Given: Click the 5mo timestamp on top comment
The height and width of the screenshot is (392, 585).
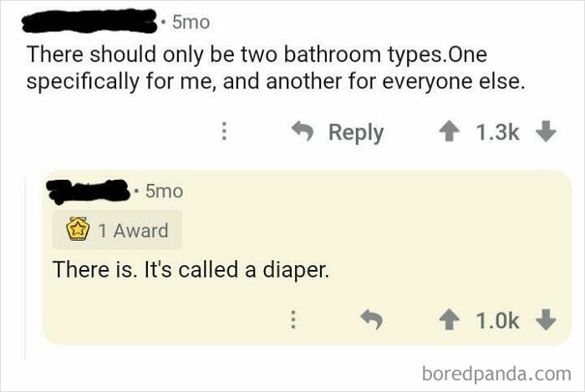Looking at the screenshot, I should point(191,22).
